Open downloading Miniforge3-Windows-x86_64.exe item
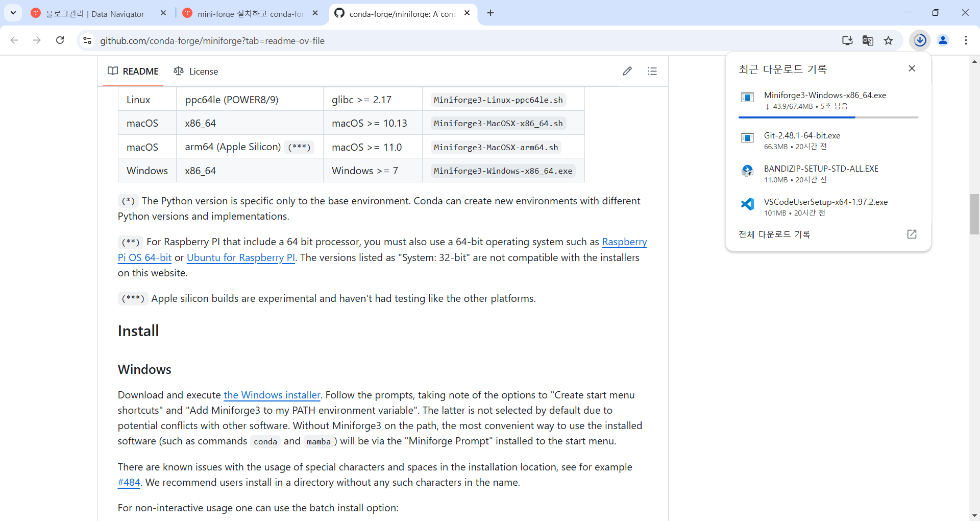 click(x=828, y=100)
